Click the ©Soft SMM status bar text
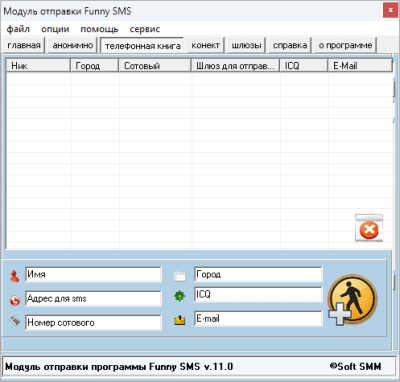Viewport: 400px width, 382px height. [x=355, y=367]
